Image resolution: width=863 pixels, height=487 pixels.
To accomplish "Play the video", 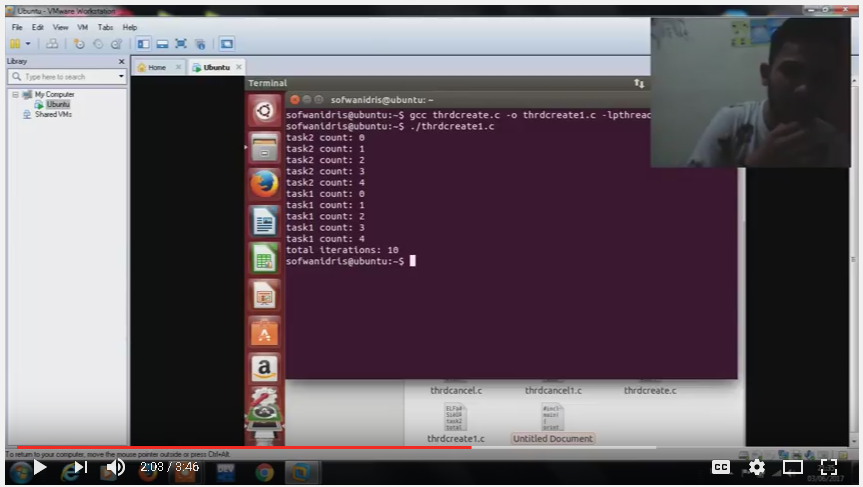I will click(40, 467).
